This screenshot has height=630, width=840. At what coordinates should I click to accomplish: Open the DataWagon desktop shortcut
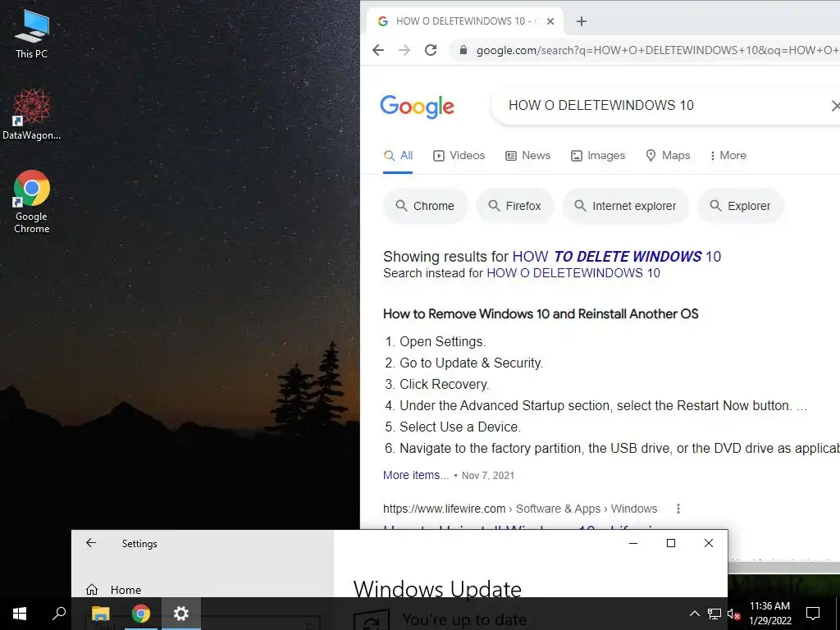32,114
